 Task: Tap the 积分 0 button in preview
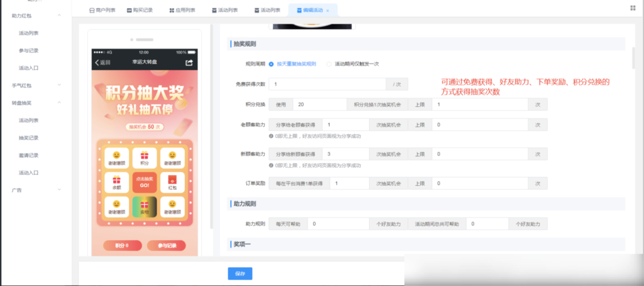123,246
